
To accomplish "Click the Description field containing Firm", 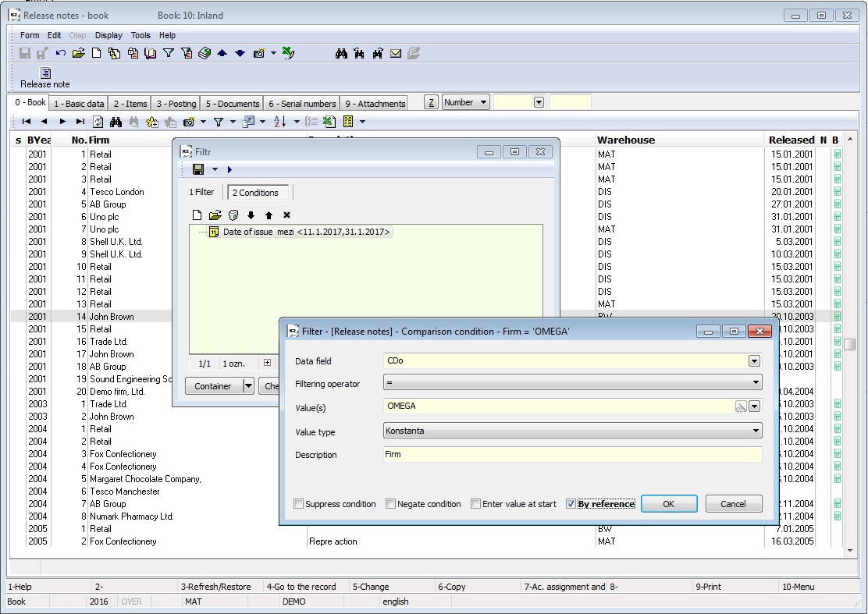I will pyautogui.click(x=572, y=454).
